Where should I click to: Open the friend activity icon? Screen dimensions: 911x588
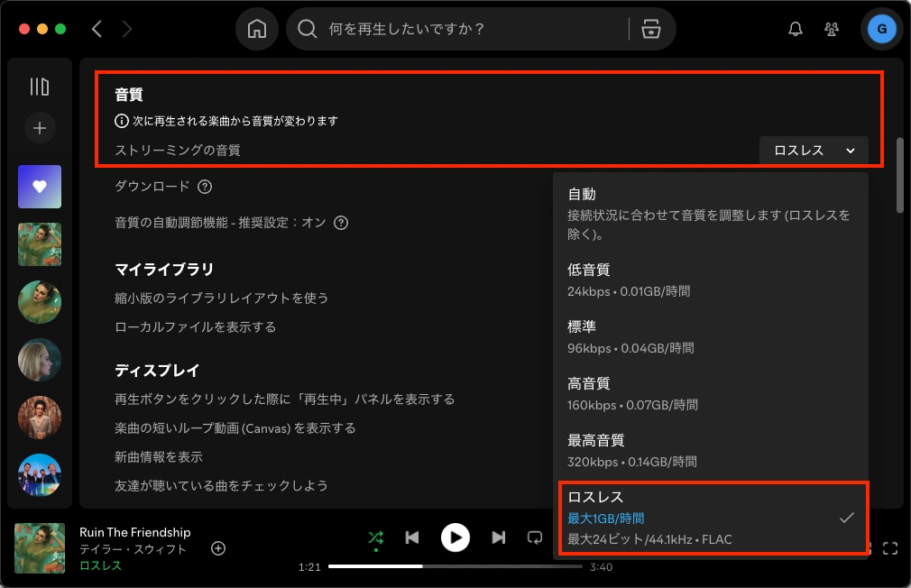831,28
